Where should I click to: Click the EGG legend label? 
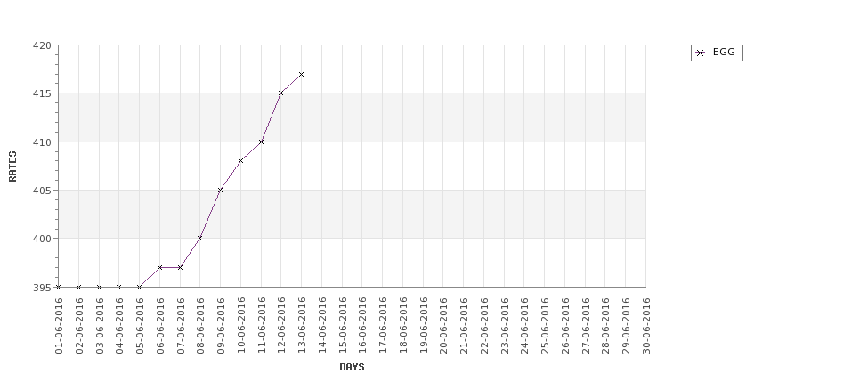(x=724, y=52)
